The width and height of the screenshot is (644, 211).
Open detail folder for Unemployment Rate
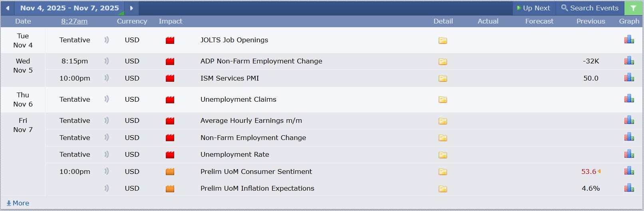[443, 155]
